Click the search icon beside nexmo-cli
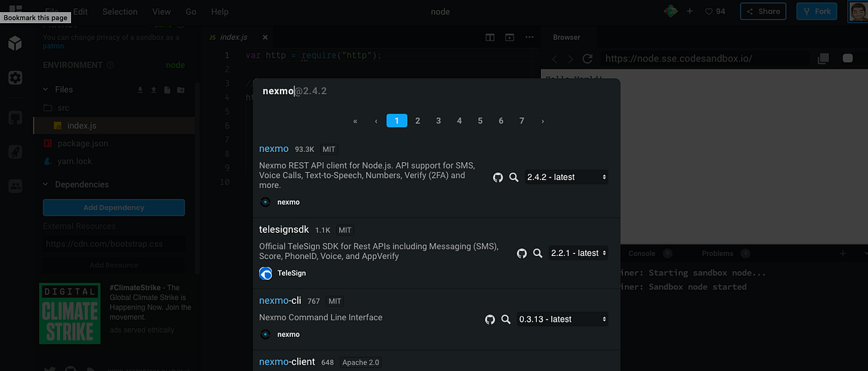 (506, 319)
